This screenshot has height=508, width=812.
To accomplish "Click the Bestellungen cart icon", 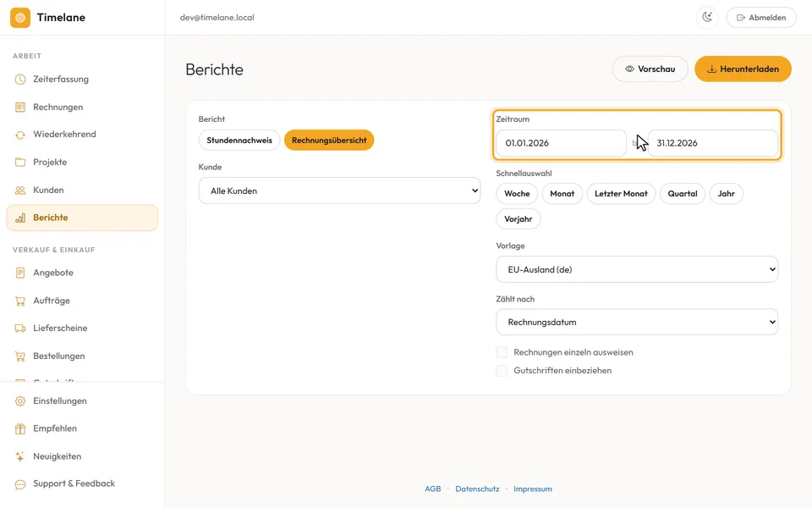I will click(x=20, y=356).
